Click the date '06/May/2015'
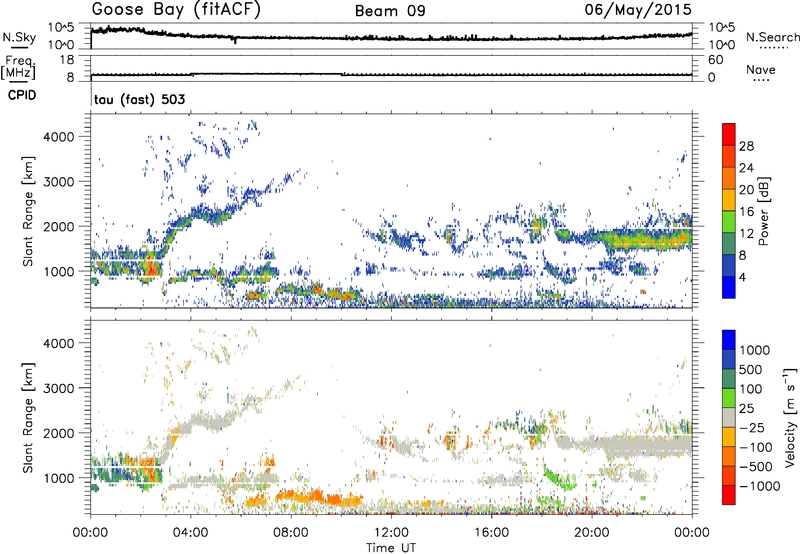This screenshot has height=554, width=800. click(638, 9)
